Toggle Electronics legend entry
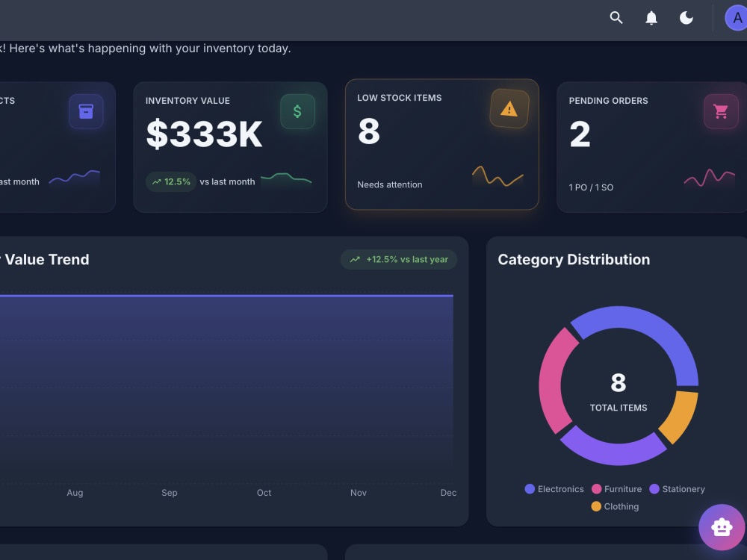 [554, 489]
